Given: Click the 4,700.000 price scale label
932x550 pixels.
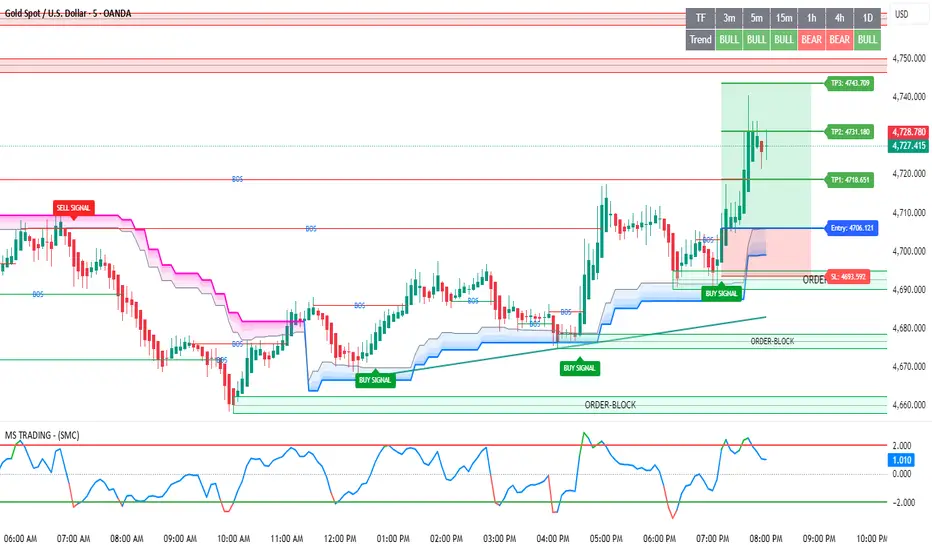Looking at the screenshot, I should coord(909,251).
